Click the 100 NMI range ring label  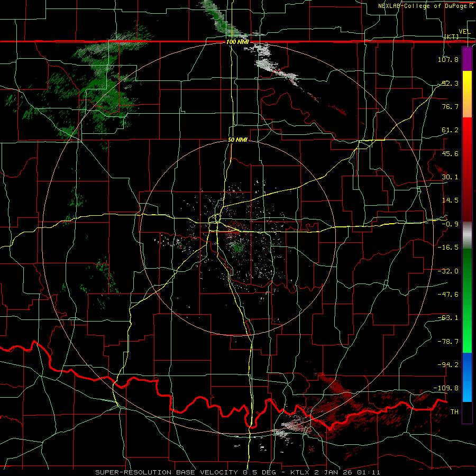237,42
